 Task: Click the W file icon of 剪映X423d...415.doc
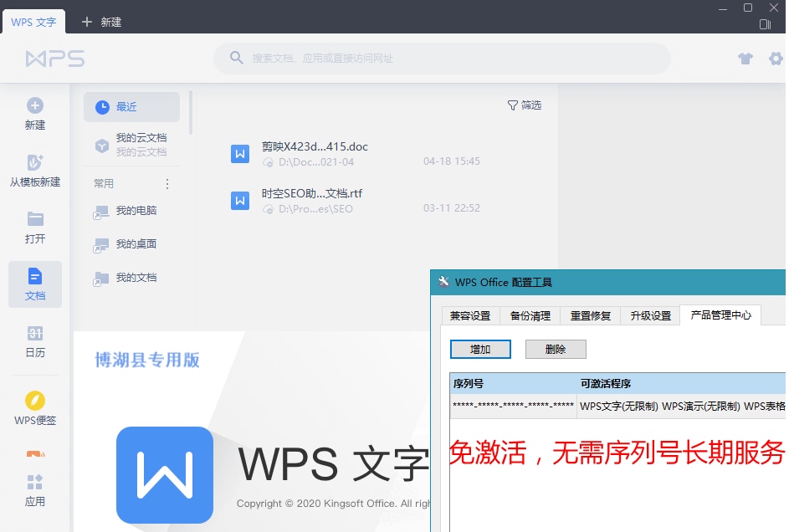(240, 154)
